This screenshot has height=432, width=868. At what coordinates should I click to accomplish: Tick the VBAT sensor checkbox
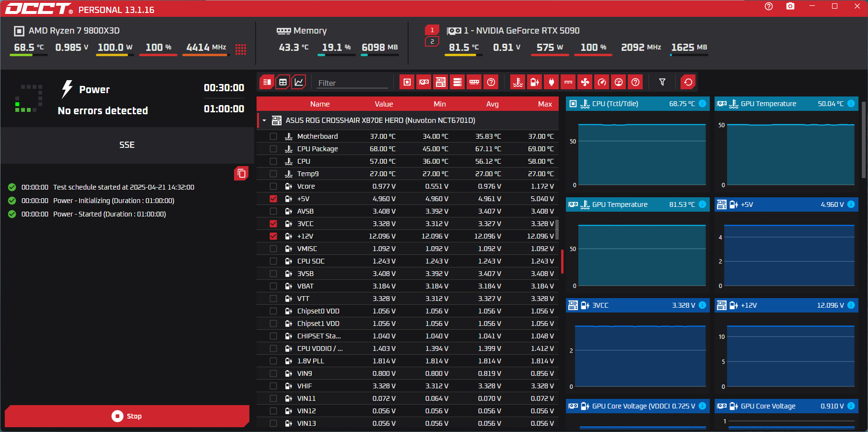point(273,286)
